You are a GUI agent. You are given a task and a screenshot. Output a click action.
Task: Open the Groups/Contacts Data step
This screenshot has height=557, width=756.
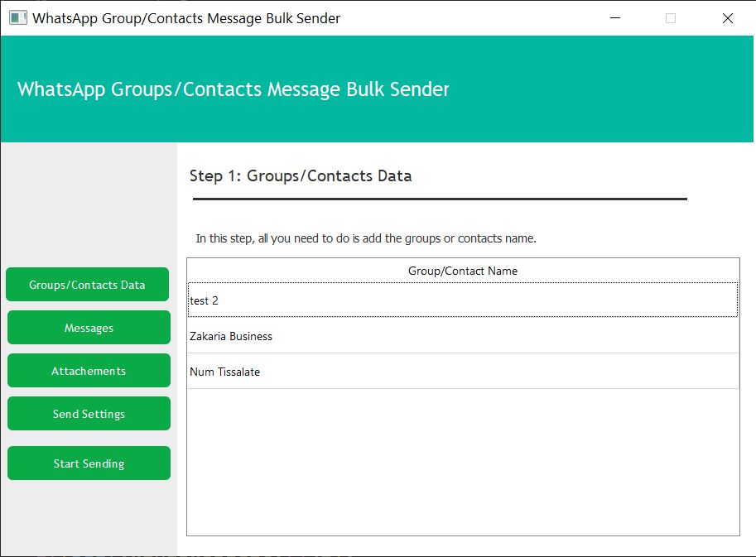tap(87, 284)
